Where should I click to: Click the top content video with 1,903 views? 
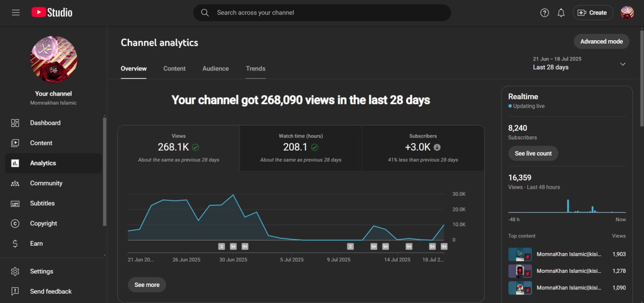coord(567,254)
